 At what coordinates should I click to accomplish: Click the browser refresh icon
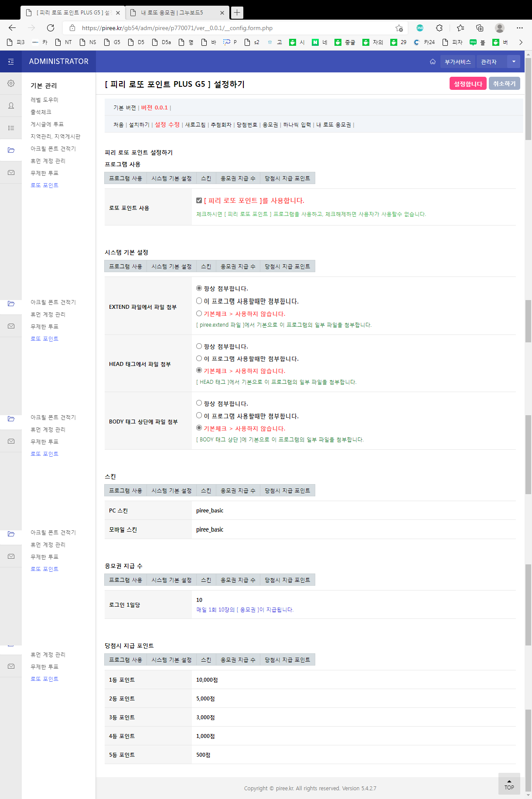click(51, 28)
